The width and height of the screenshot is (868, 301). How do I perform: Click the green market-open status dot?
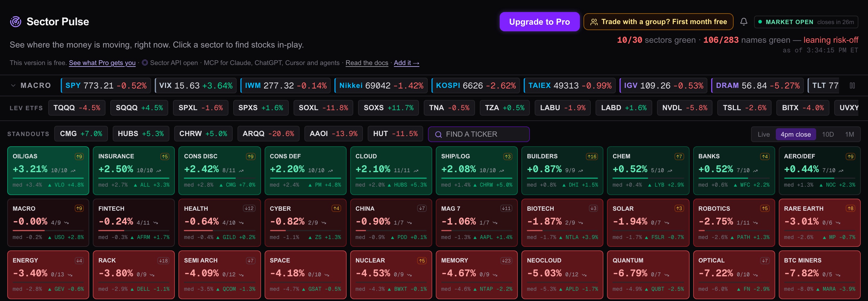(x=760, y=22)
